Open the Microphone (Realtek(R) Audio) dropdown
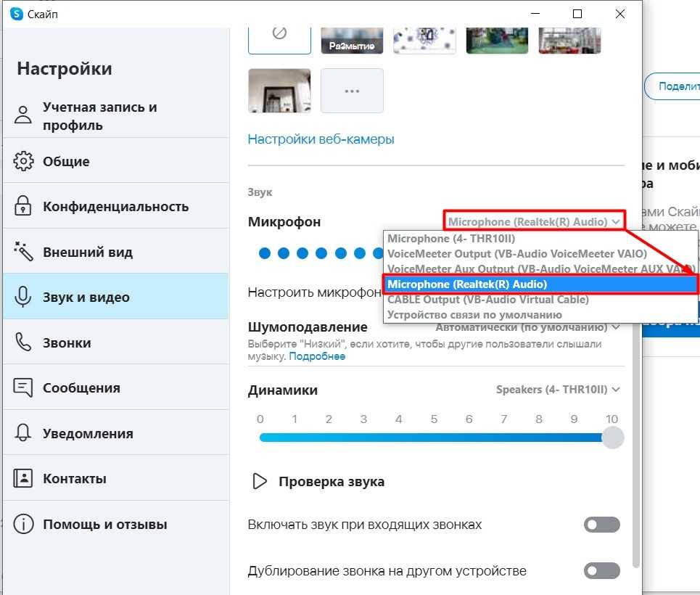The height and width of the screenshot is (595, 700). pos(534,221)
